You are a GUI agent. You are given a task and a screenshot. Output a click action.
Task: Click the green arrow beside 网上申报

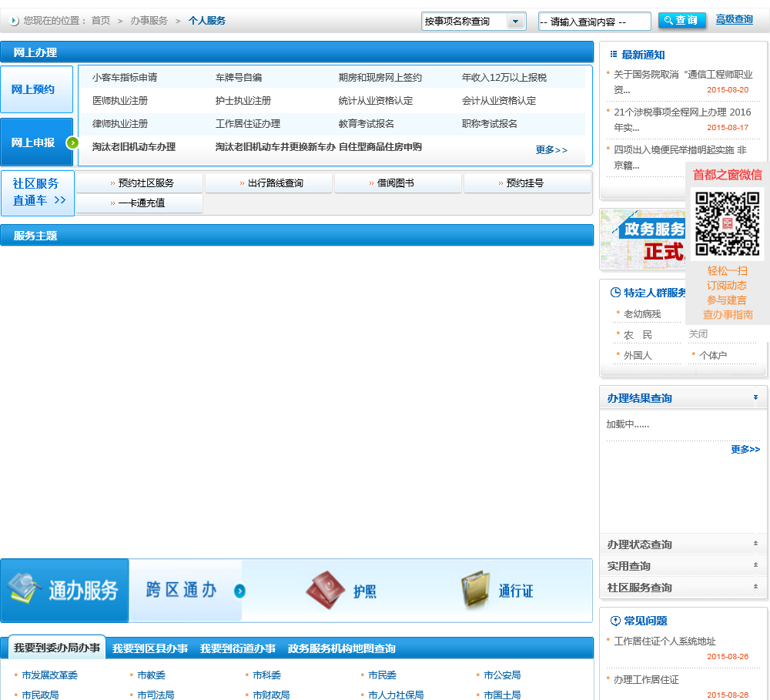point(72,143)
